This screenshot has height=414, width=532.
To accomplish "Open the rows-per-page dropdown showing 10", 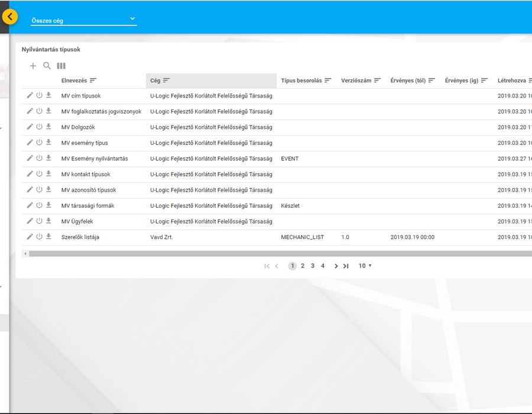I will 365,266.
